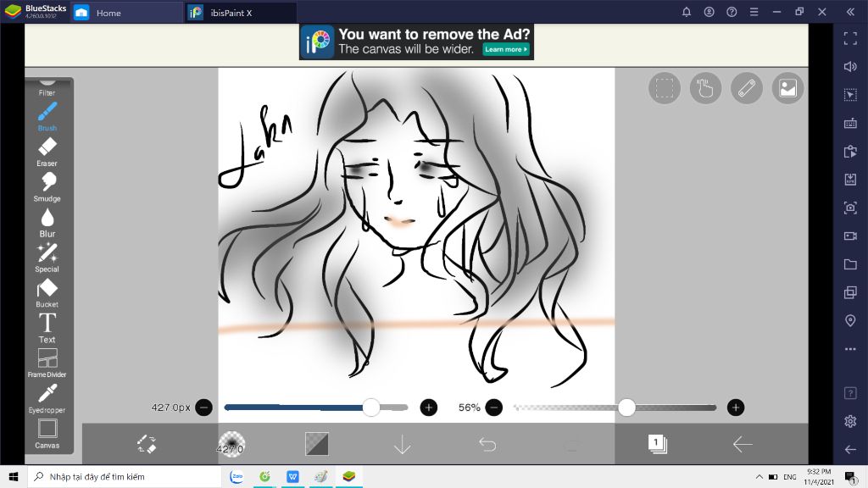Increase opacity with plus button
868x488 pixels.
(x=735, y=408)
